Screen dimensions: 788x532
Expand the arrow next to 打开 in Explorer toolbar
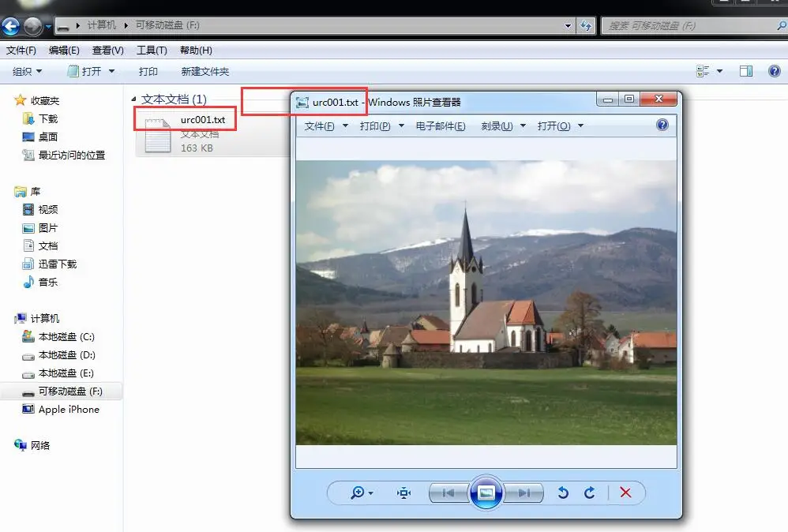[x=111, y=71]
